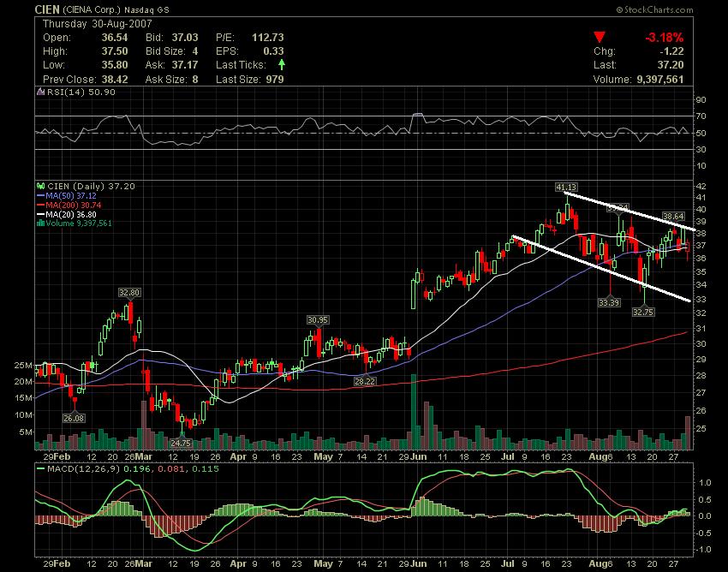Click the StockCharts.com watermark link
Screen dimensions: 728x572
654,9
